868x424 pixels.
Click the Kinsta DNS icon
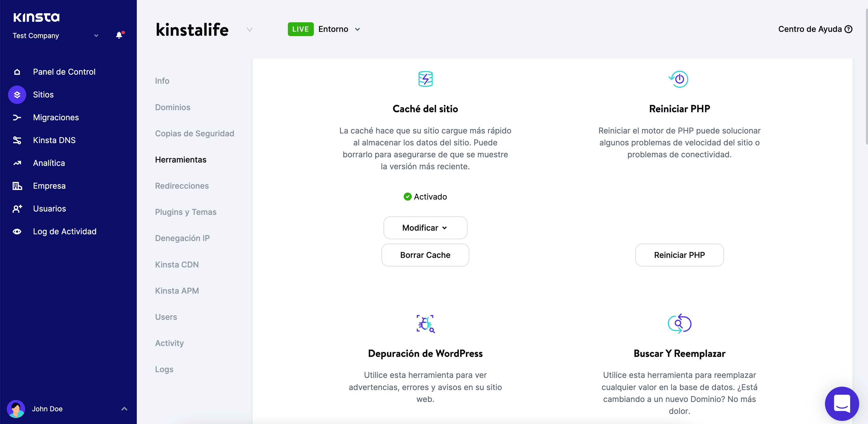(x=17, y=140)
